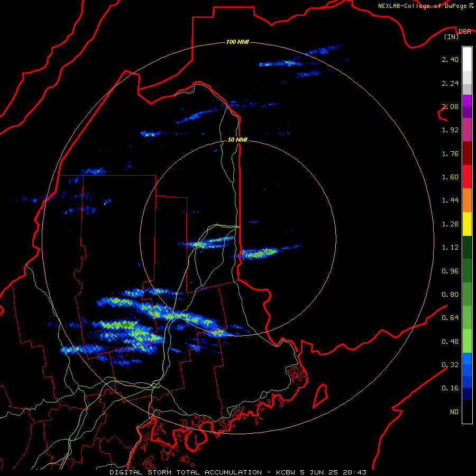Click the "0.96" legend value

[x=450, y=271]
